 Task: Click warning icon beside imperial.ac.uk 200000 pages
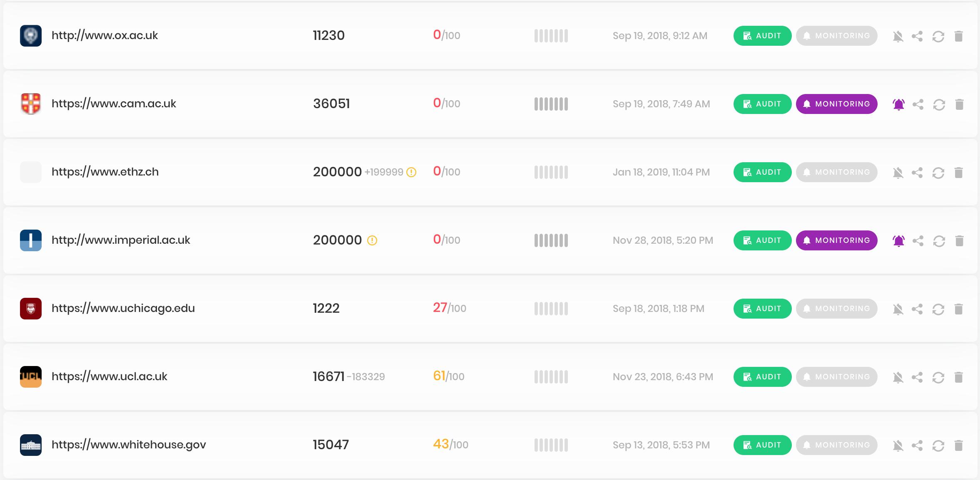point(372,240)
